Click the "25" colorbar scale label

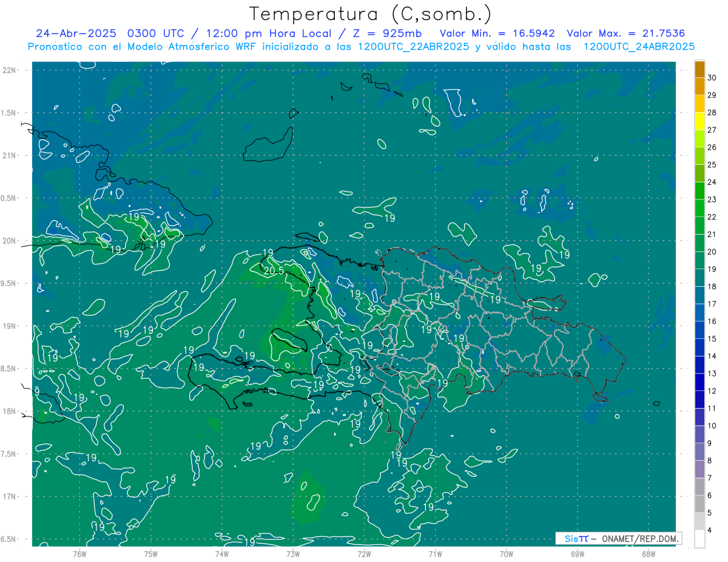pyautogui.click(x=712, y=165)
